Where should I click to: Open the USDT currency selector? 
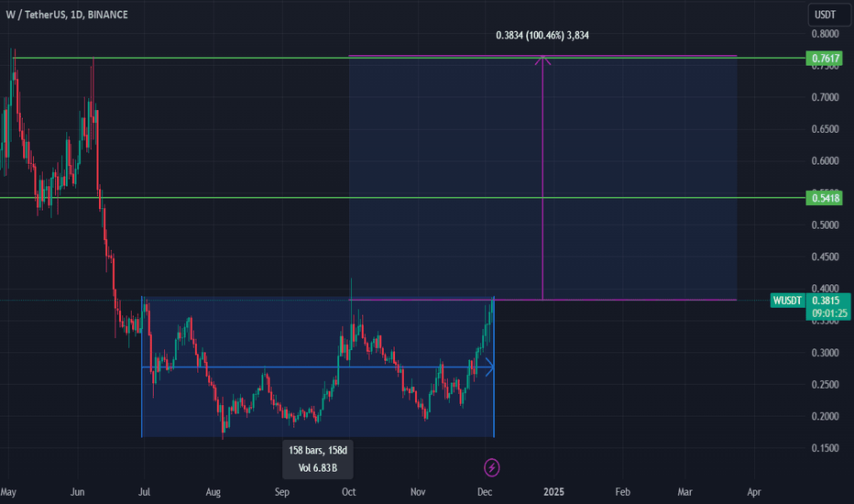829,15
